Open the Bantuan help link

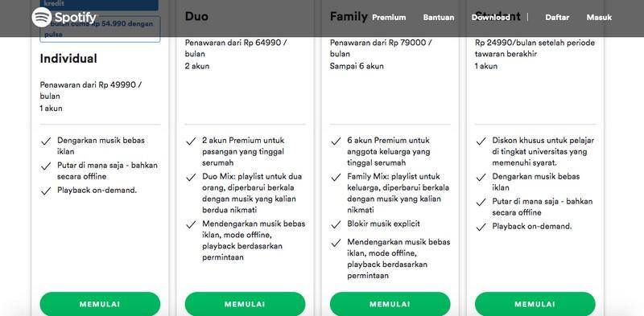(x=439, y=18)
